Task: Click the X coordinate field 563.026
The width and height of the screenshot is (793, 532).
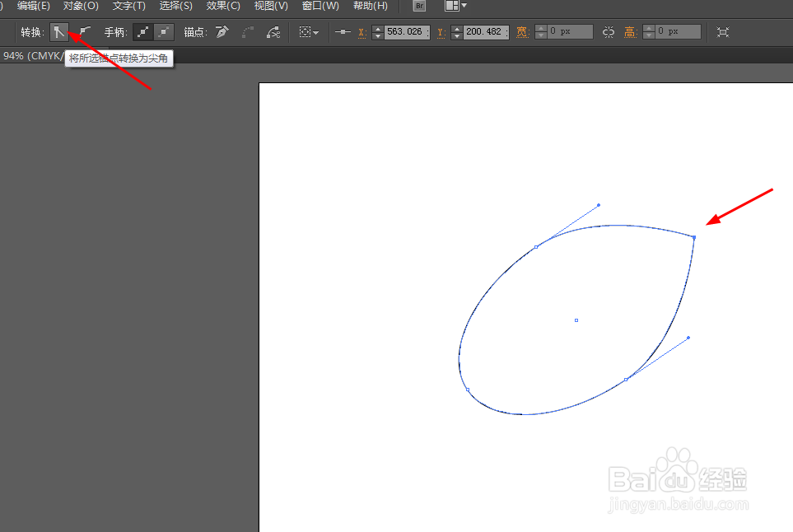Action: pos(407,32)
